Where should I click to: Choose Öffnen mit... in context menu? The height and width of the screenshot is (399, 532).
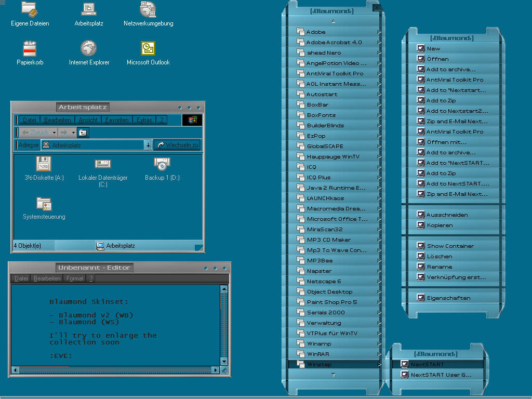[454, 142]
